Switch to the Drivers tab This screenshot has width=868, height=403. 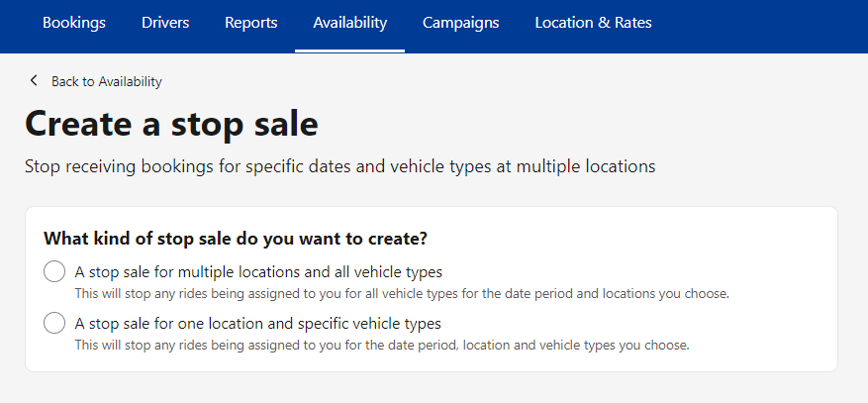point(165,23)
